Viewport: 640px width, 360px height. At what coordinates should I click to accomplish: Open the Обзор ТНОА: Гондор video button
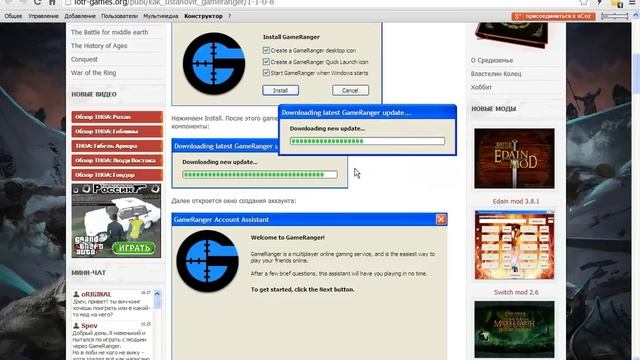(117, 175)
